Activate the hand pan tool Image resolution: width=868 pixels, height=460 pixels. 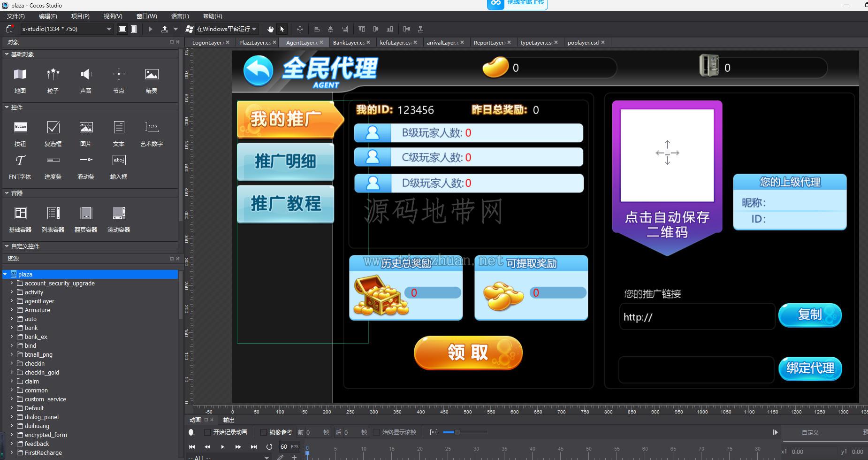[x=271, y=29]
